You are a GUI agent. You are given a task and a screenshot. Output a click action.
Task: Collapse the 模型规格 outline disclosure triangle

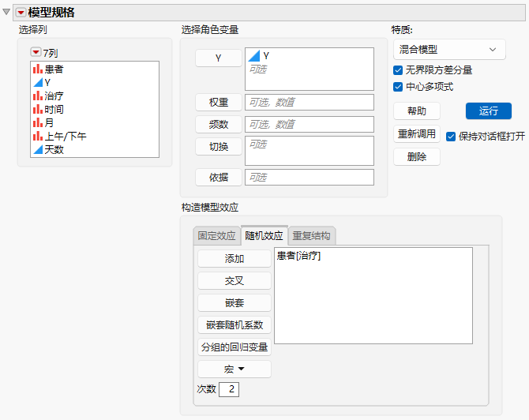(x=6, y=12)
